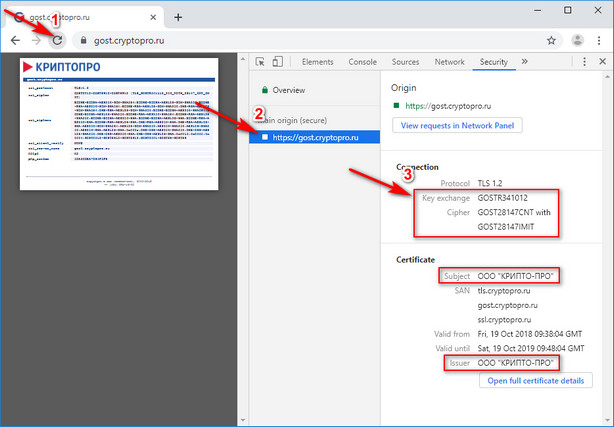Click the browser forward arrow
Viewport: 614px width, 427px height.
pyautogui.click(x=36, y=40)
